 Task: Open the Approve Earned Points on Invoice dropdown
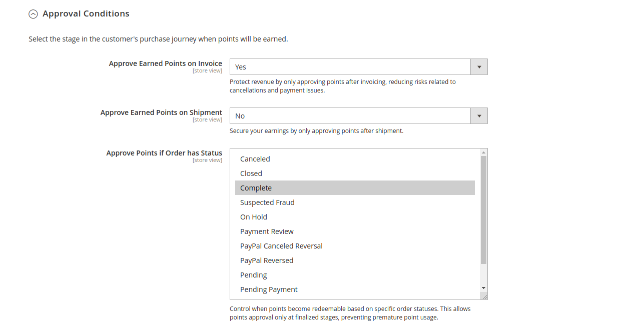tap(350, 66)
